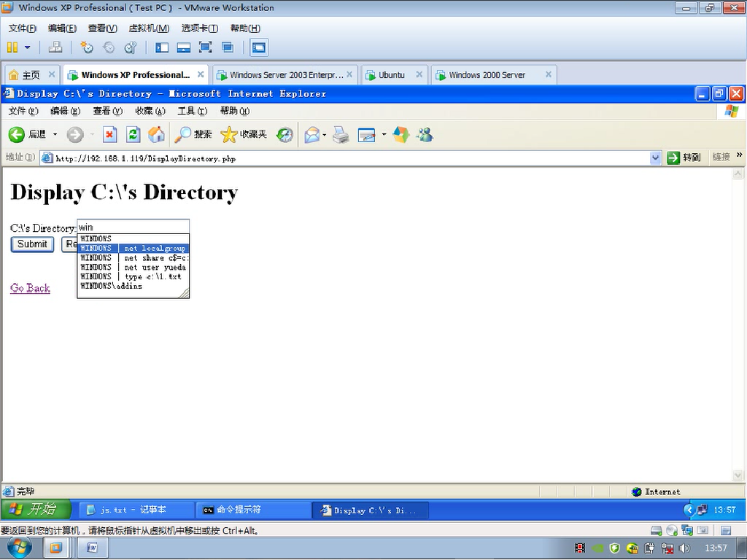
Task: Open the Back history dropdown arrow
Action: click(55, 135)
